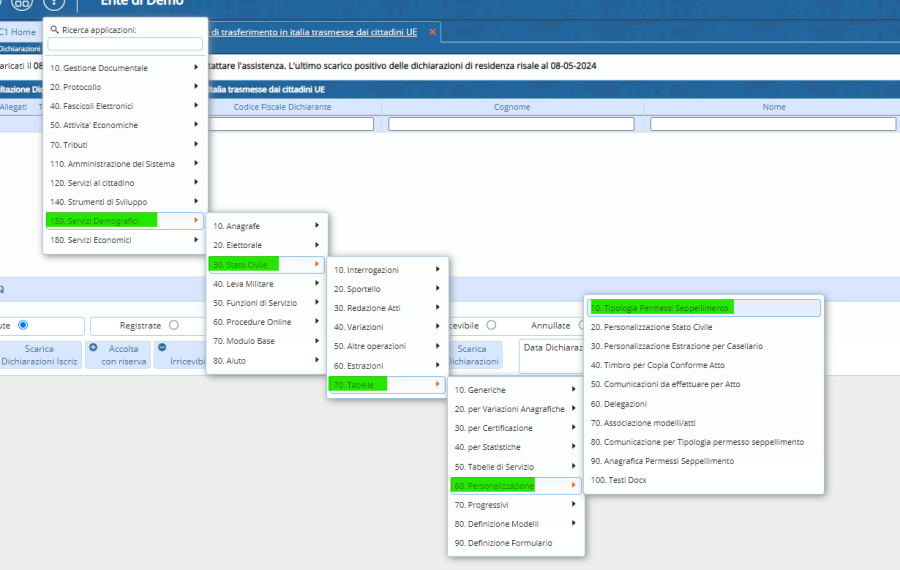Expand the 80. Definizione Modelli submenu arrow

click(573, 523)
